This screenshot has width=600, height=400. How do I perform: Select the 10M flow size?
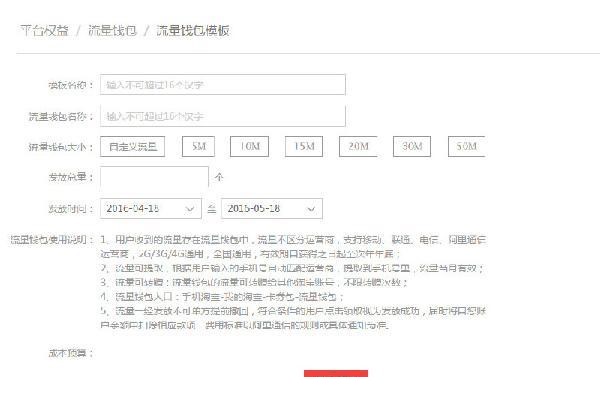coord(249,147)
